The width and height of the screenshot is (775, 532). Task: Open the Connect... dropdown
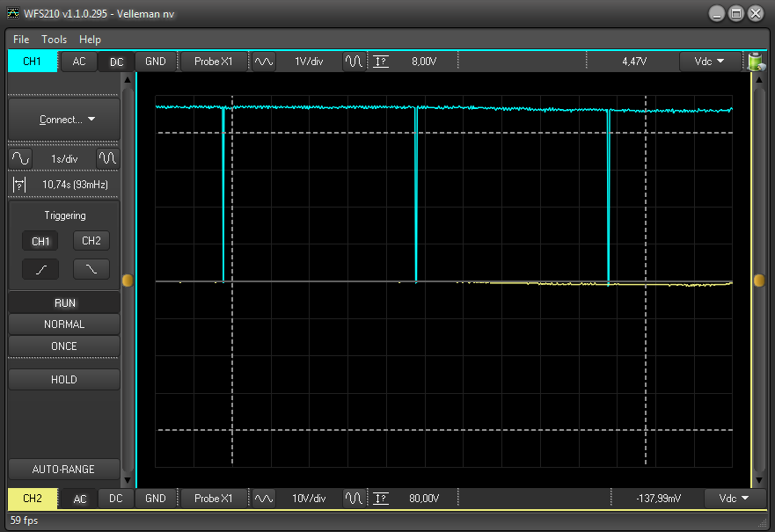(x=64, y=120)
